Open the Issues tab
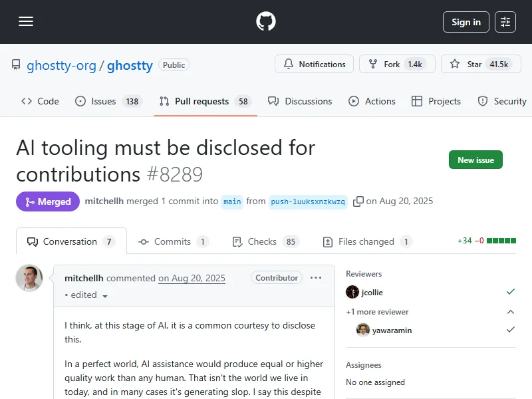The height and width of the screenshot is (399, 532). (x=104, y=101)
